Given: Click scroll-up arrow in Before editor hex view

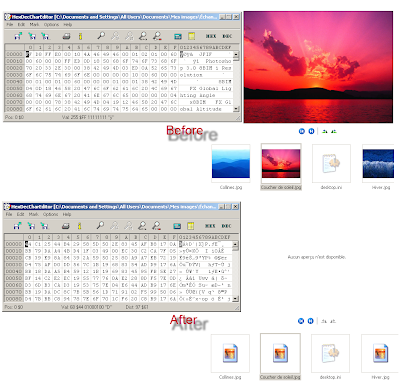Looking at the screenshot, I should pos(236,54).
